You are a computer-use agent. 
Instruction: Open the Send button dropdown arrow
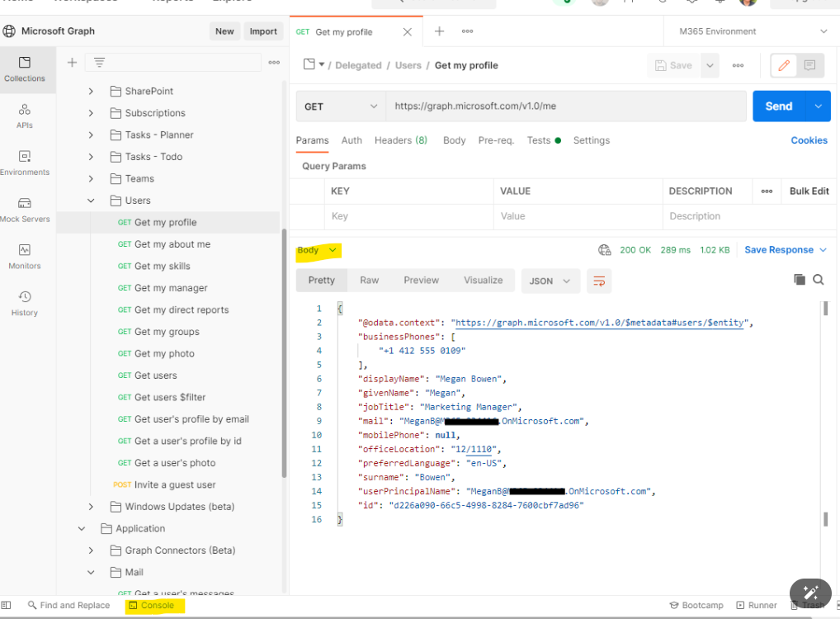[x=818, y=106]
